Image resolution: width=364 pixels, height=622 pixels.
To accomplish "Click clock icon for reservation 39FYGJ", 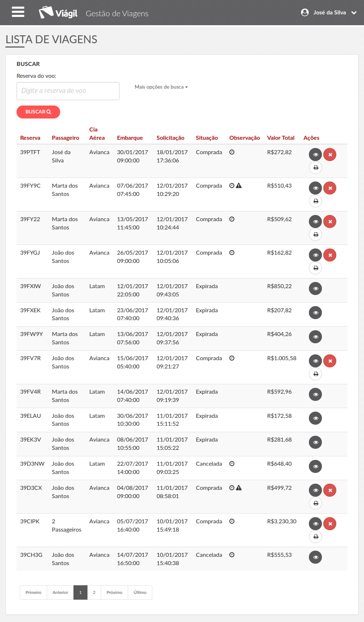I will [232, 252].
